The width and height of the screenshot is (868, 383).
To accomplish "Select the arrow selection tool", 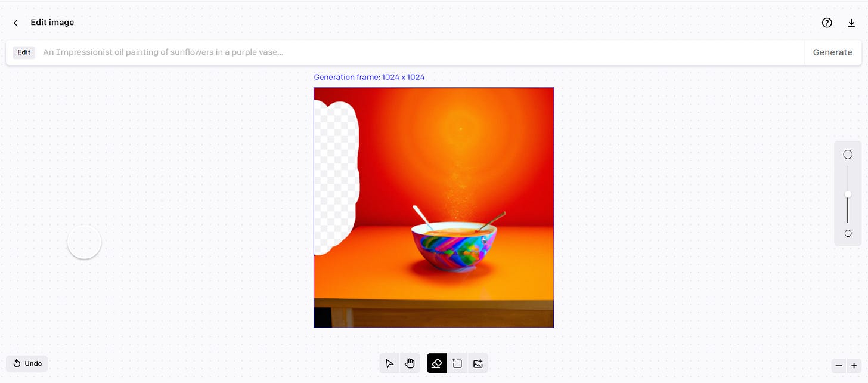I will pyautogui.click(x=389, y=363).
